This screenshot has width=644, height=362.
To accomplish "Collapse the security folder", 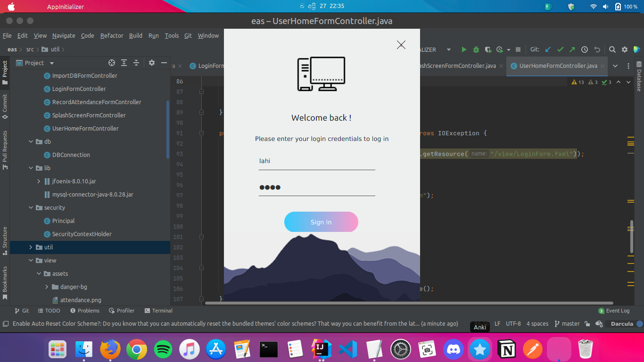I will tap(31, 207).
